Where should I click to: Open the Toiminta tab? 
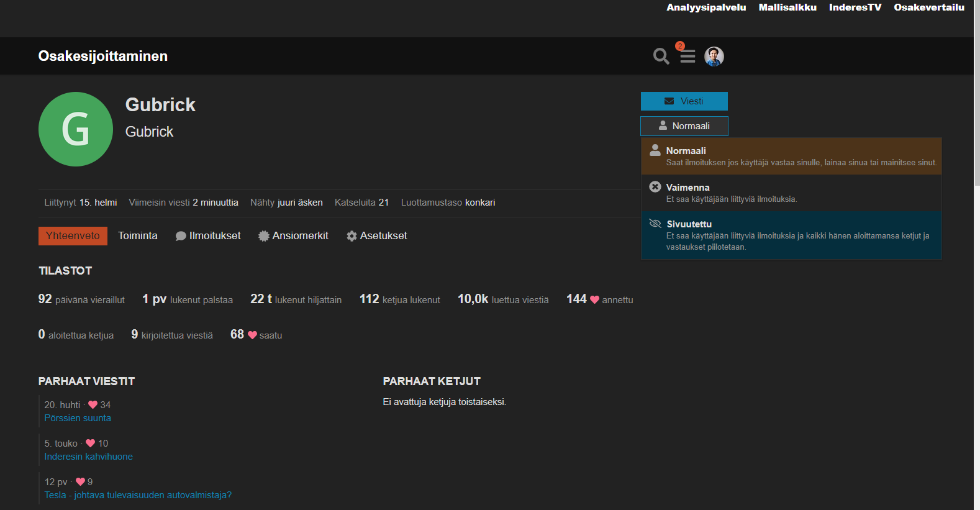coord(138,236)
